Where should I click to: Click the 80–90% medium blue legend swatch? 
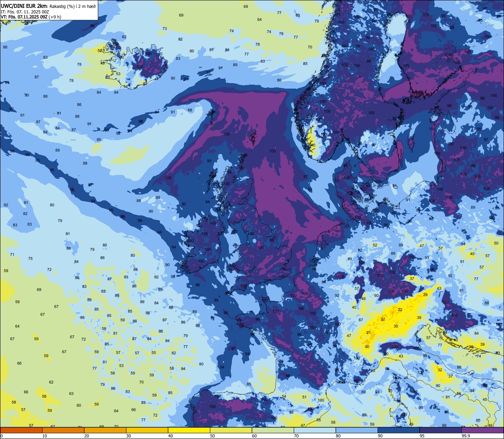[357, 430]
